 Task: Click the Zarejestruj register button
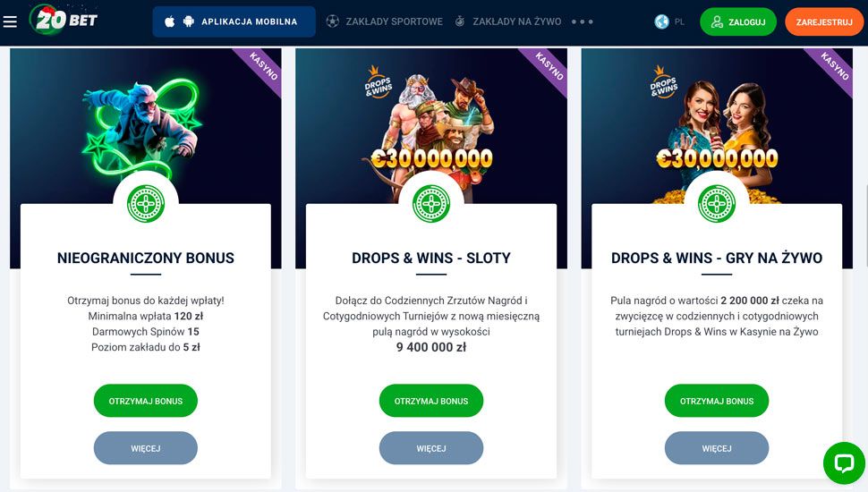(824, 22)
